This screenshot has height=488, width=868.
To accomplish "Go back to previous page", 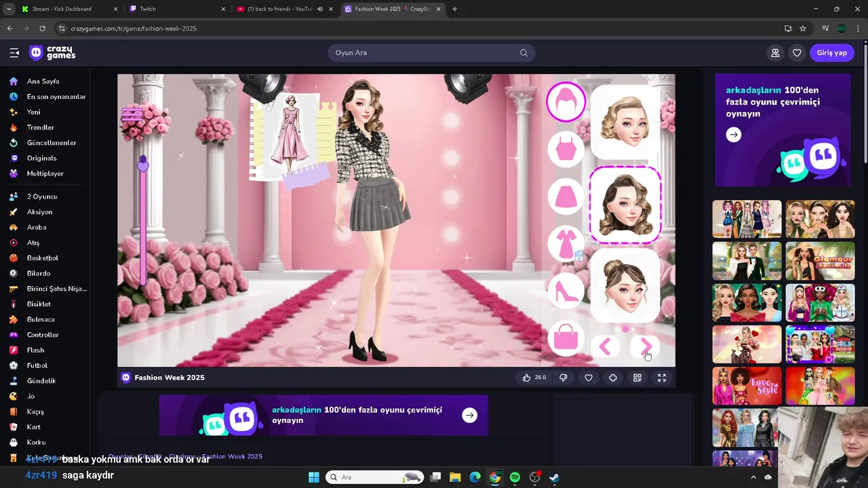I will [x=9, y=28].
